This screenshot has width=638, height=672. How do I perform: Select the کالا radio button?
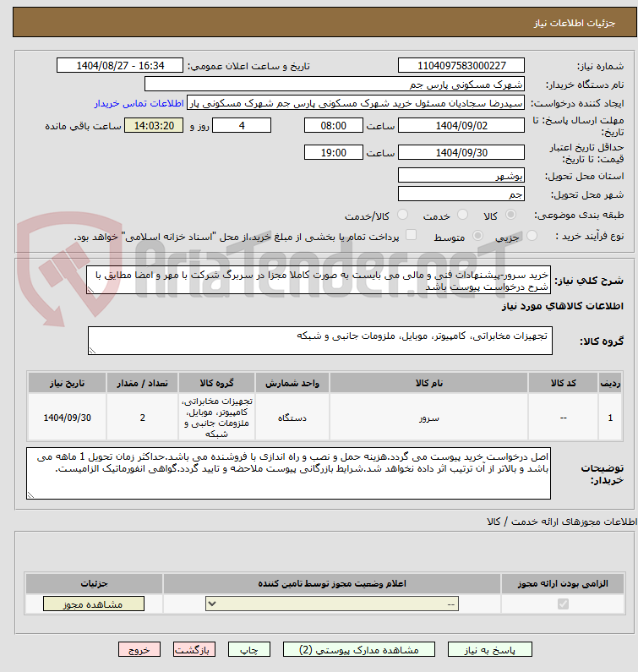click(510, 215)
